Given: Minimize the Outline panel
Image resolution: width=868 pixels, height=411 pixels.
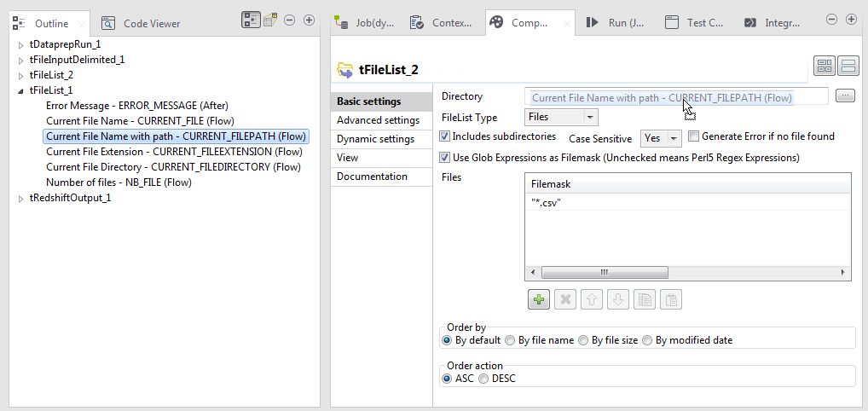Looking at the screenshot, I should pyautogui.click(x=290, y=20).
